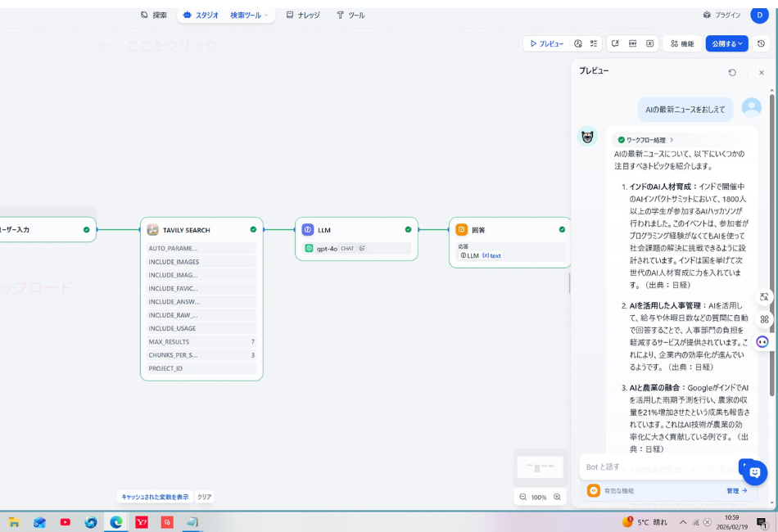Switch to the 探索 section

click(x=156, y=14)
